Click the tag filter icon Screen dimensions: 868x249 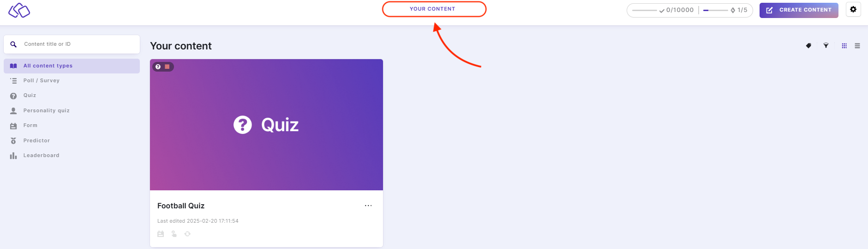point(808,46)
